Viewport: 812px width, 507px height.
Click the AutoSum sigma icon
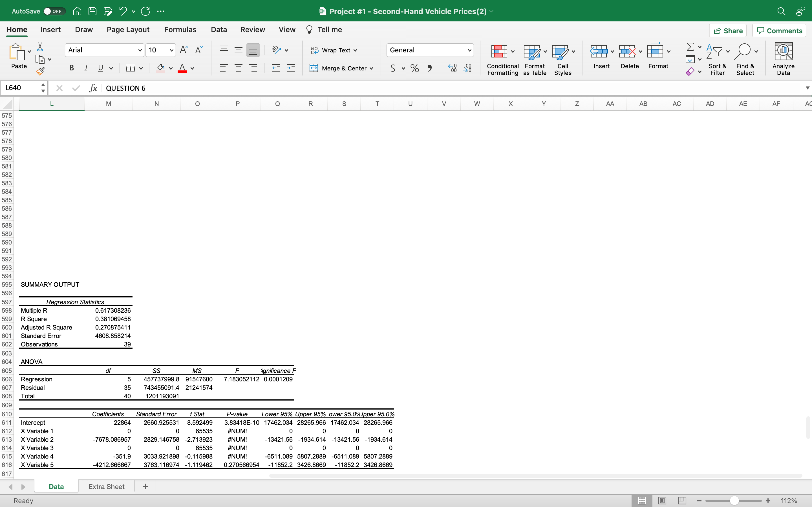coord(690,46)
